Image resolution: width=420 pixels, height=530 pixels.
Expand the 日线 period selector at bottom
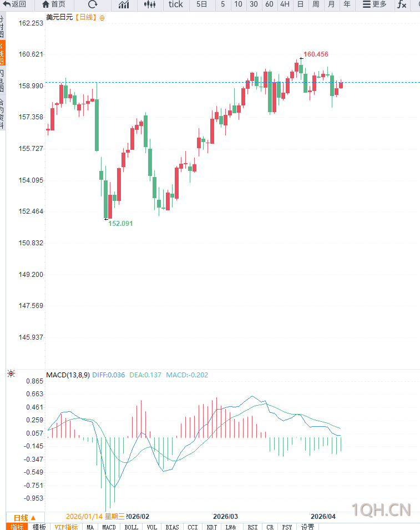[x=24, y=517]
